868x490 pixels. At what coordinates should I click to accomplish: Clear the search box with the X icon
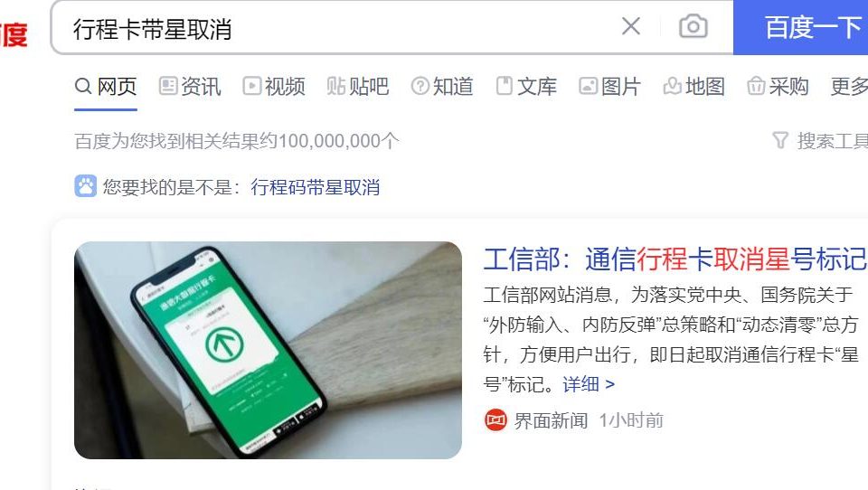630,26
